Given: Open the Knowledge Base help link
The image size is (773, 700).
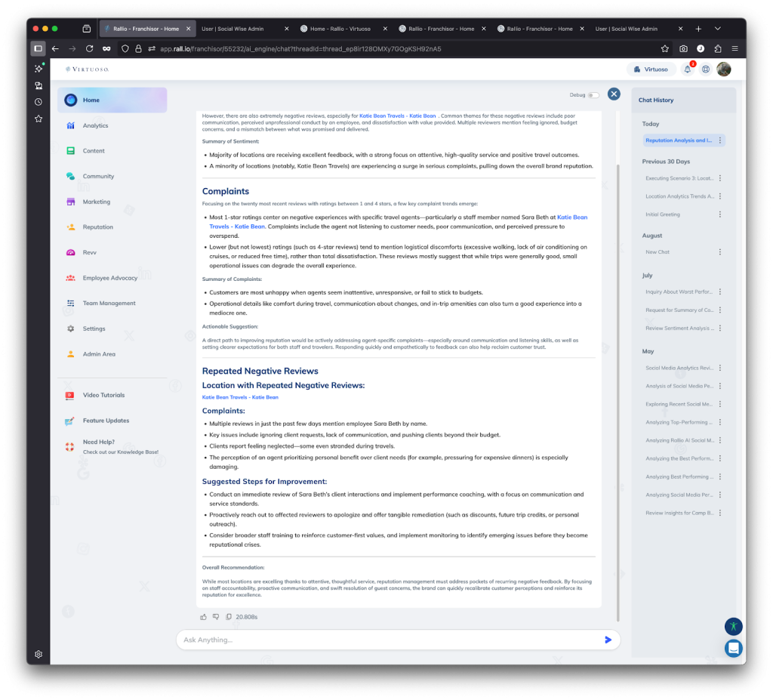Looking at the screenshot, I should coord(120,452).
